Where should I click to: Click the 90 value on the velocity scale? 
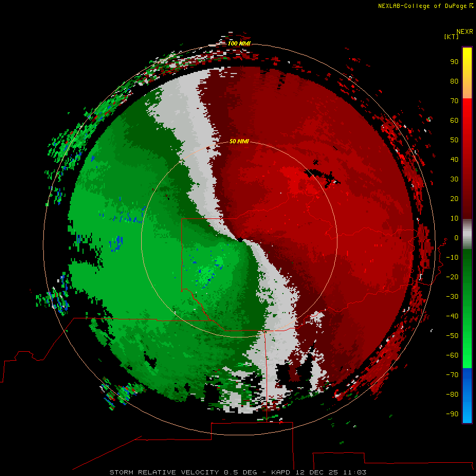(454, 62)
